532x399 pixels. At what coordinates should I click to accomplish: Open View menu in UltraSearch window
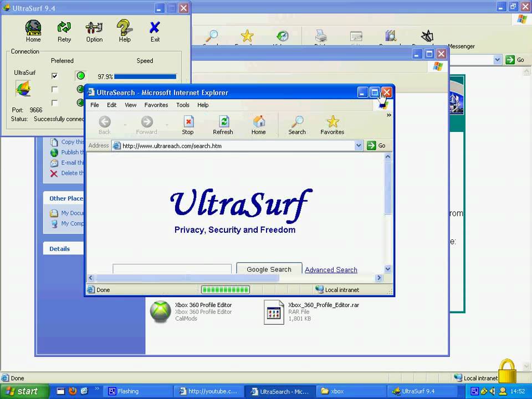point(131,105)
